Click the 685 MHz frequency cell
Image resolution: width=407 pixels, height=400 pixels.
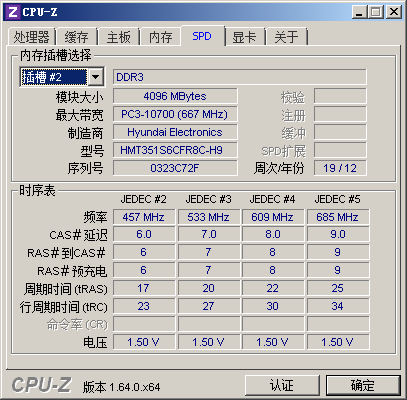(338, 217)
